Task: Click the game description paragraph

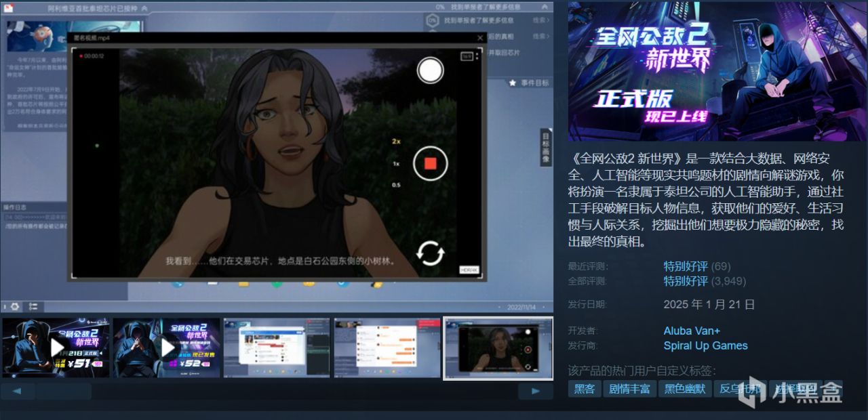Action: pyautogui.click(x=707, y=201)
